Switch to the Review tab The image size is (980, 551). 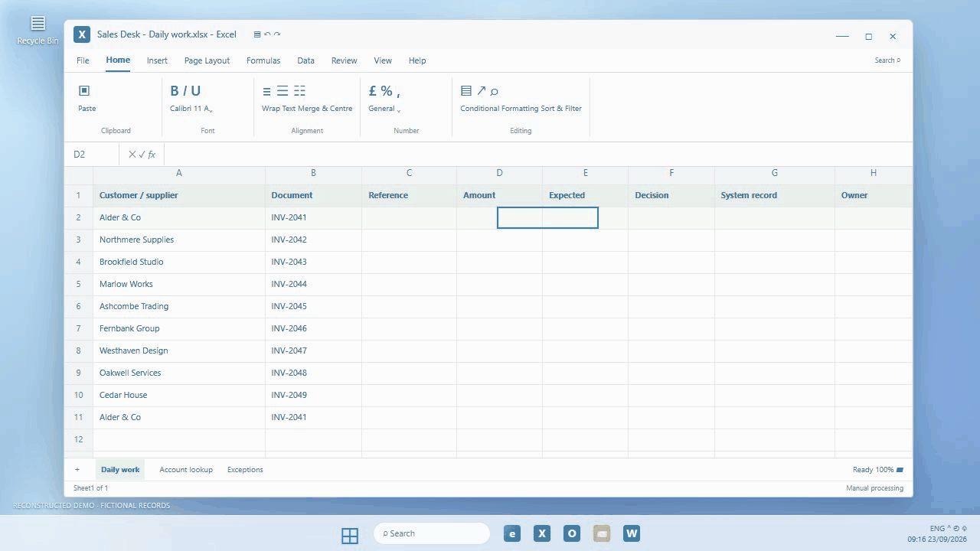click(344, 60)
